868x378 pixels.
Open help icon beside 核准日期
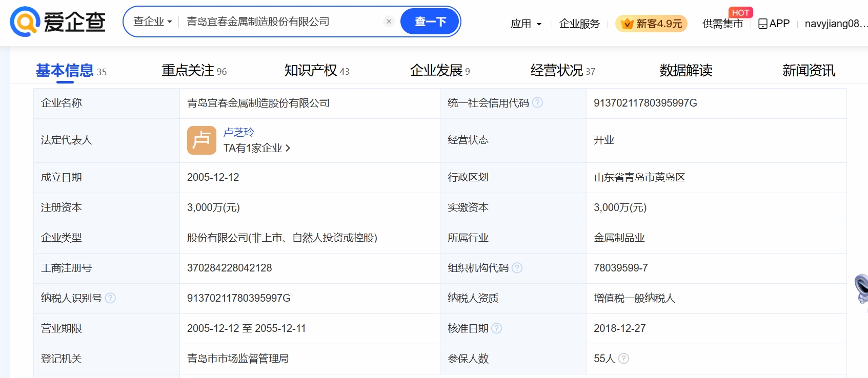point(496,328)
